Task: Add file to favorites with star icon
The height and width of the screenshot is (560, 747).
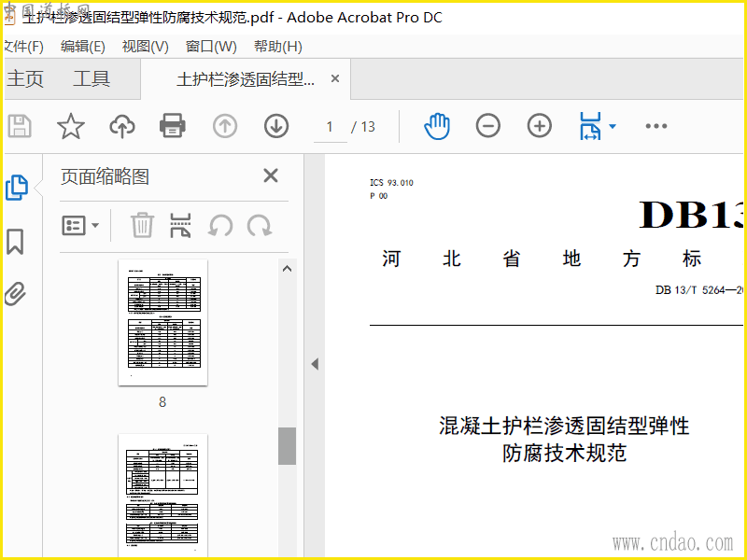Action: coord(71,127)
